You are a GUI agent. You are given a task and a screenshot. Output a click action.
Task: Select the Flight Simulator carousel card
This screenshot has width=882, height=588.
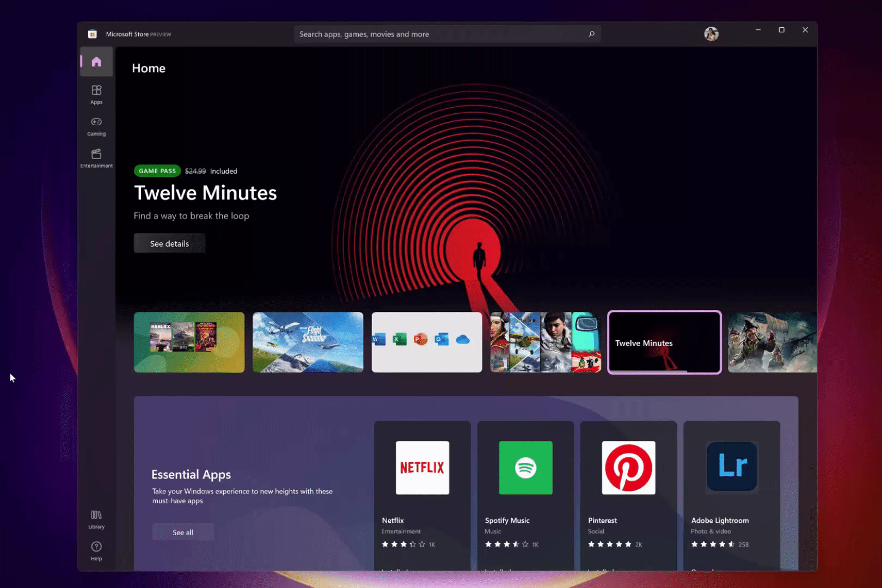click(x=308, y=342)
